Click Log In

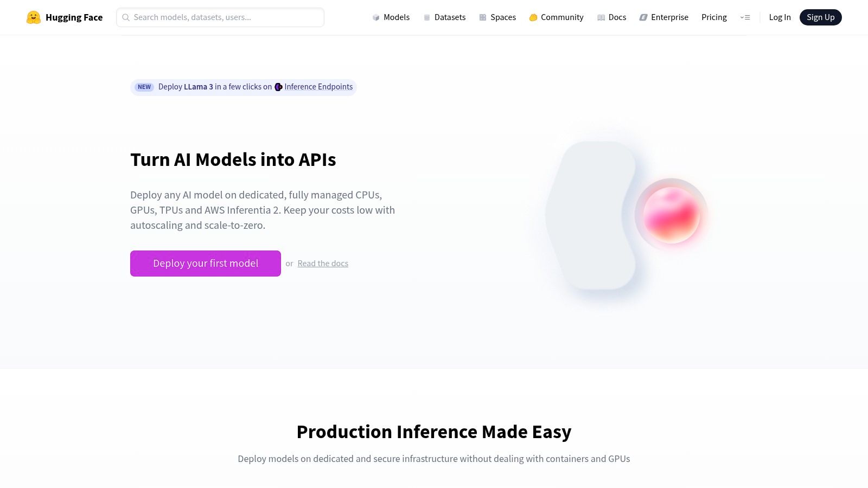click(x=780, y=17)
